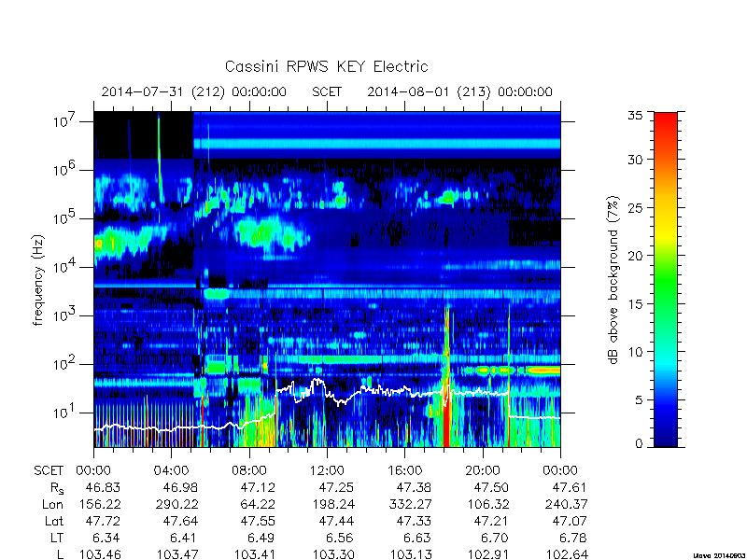Click the spectrogram plot area
Screen dimensions: 747x560
327,279
